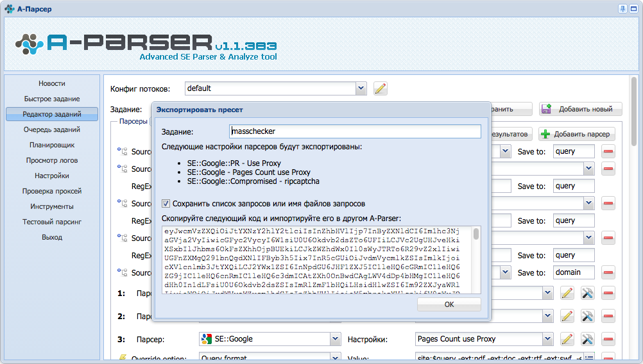Screen dimensions: 643x364
Task: Confirm the export dialog with OK
Action: pos(449,304)
